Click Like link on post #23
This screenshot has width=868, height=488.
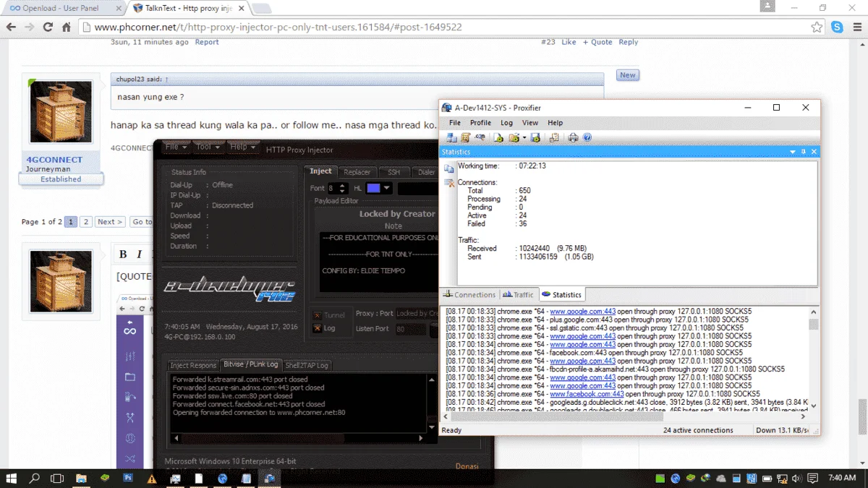[x=569, y=42]
